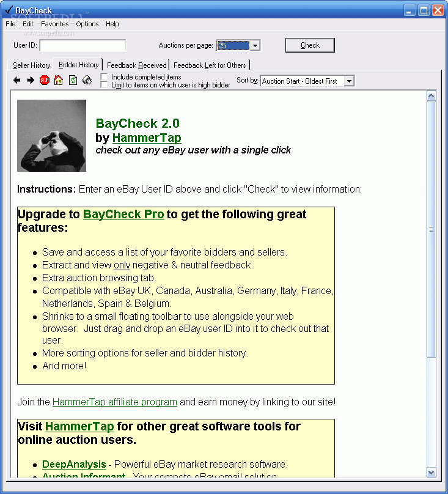Go forward with the right arrow icon
This screenshot has width=448, height=494.
pos(31,80)
